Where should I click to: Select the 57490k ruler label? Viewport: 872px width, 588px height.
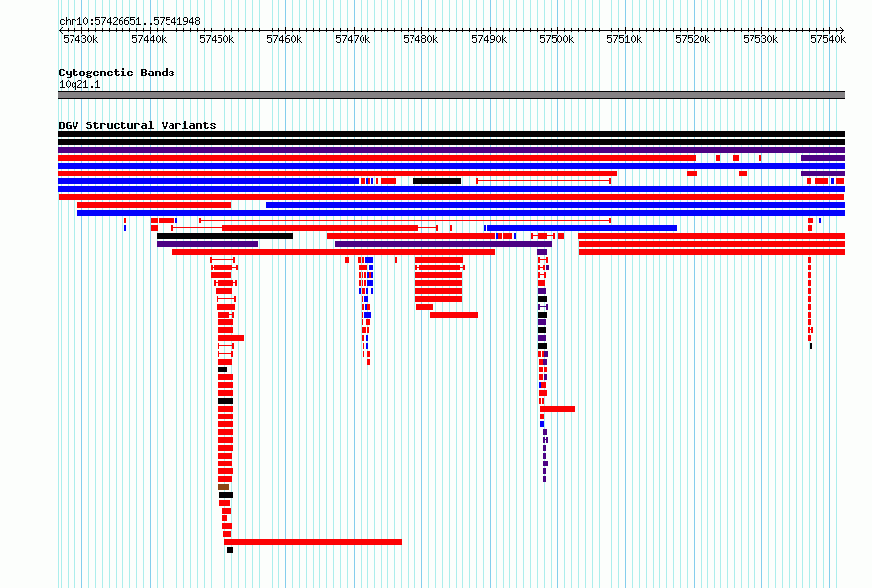click(489, 39)
